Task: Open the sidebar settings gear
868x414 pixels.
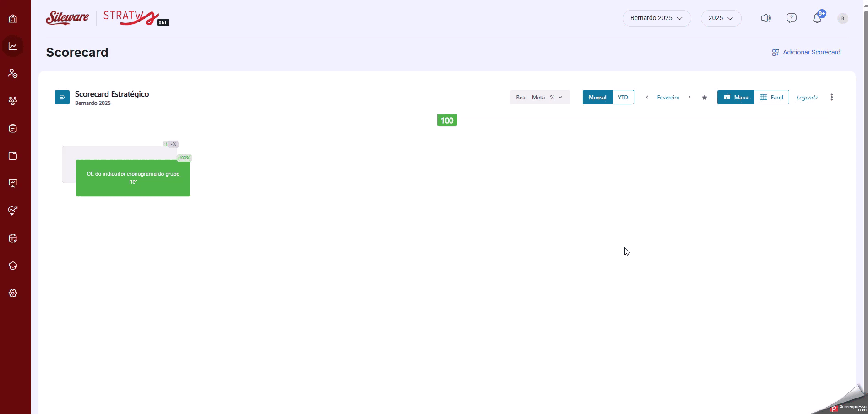Action: tap(13, 294)
